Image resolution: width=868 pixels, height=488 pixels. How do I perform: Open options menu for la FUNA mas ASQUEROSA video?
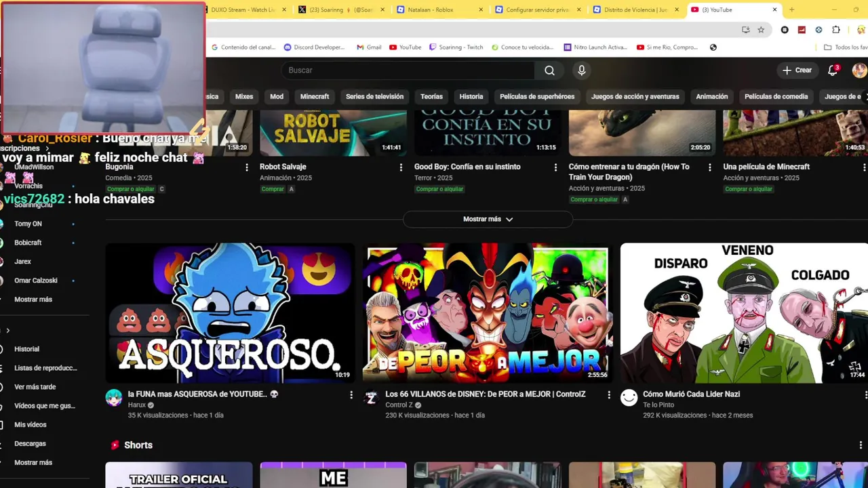tap(351, 394)
